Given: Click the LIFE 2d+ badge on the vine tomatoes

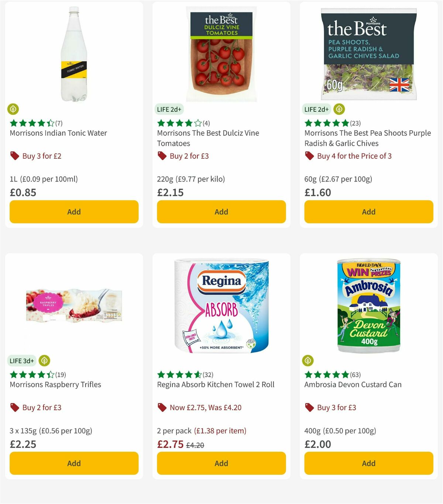Looking at the screenshot, I should tap(168, 109).
